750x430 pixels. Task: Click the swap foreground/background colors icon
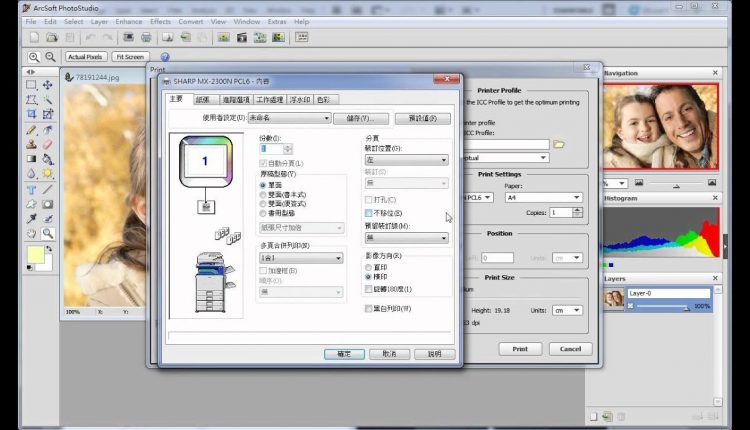click(x=49, y=249)
